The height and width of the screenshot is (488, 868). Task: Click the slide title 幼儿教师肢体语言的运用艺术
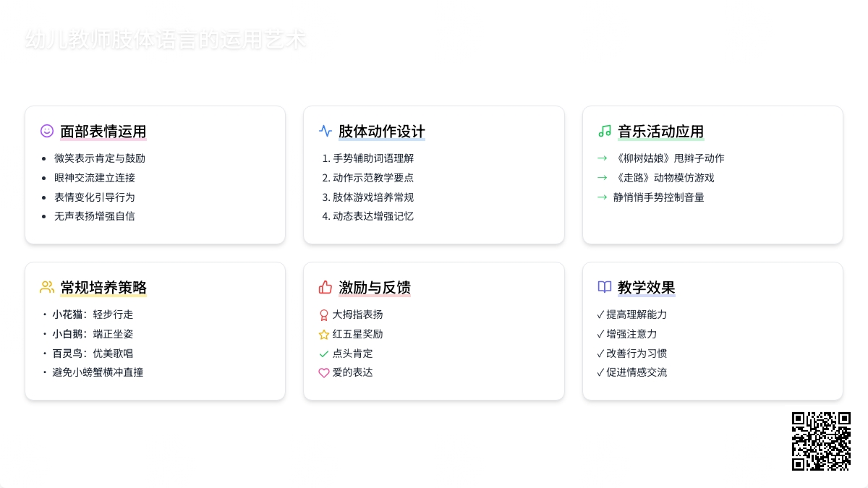[x=166, y=39]
